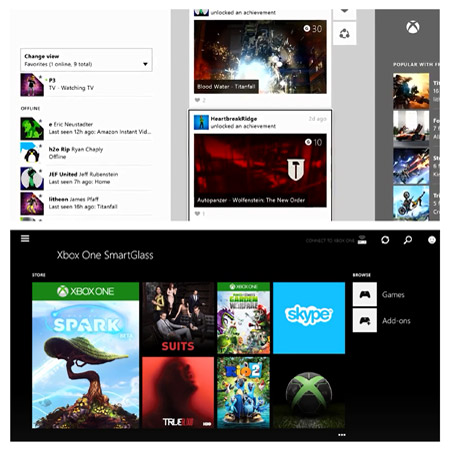Open the profile avatar icon in SmartGlass header
The image size is (450, 450).
[x=432, y=240]
